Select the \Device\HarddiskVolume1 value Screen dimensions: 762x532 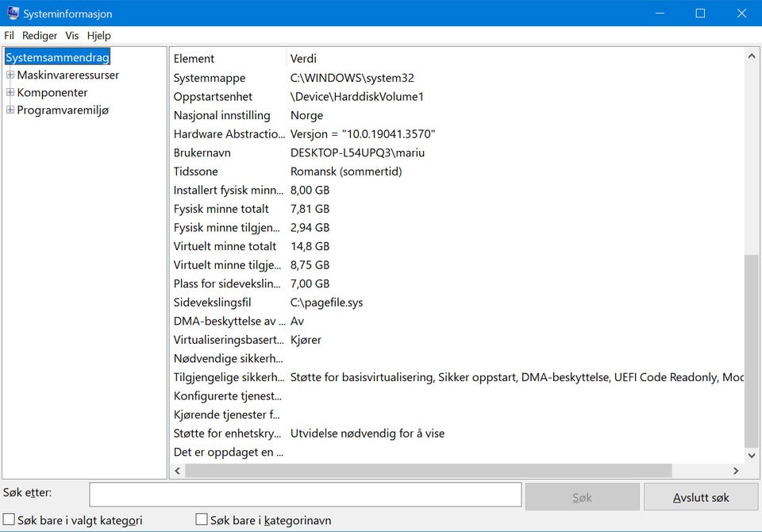pyautogui.click(x=356, y=97)
